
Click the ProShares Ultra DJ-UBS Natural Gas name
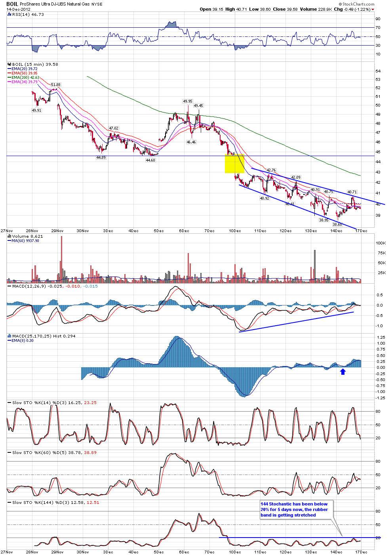55,4
